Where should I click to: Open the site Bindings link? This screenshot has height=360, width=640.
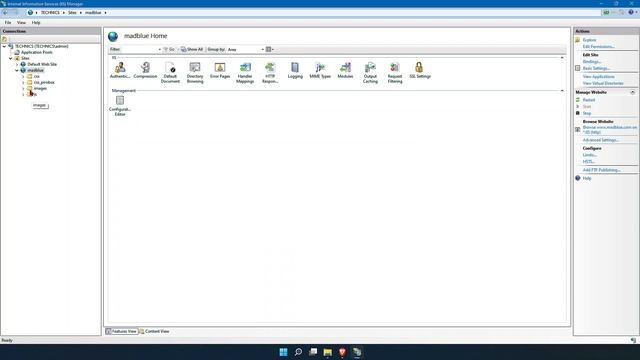(x=592, y=62)
